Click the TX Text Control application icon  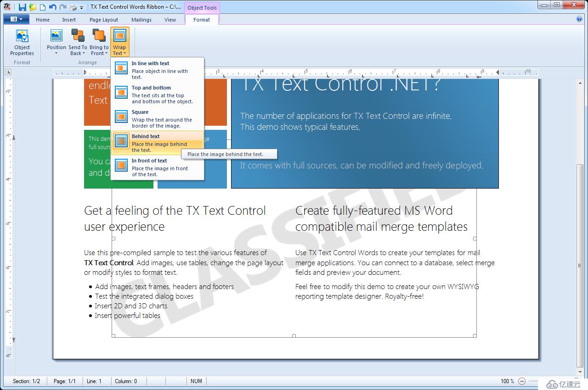tap(7, 6)
